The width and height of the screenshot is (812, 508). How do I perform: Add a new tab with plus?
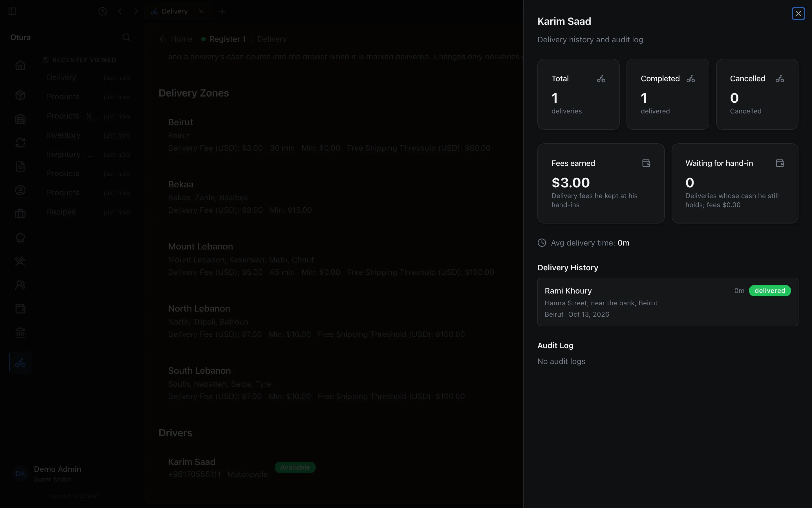point(222,11)
